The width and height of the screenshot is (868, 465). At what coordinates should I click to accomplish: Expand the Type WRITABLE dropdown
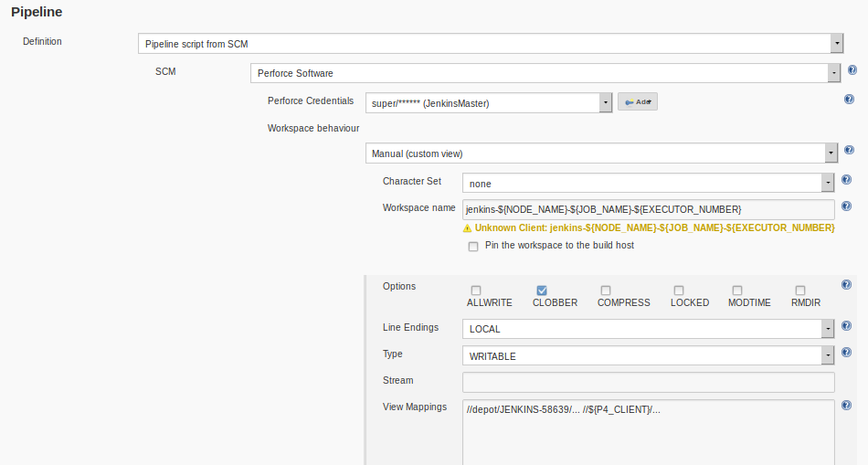[648, 356]
